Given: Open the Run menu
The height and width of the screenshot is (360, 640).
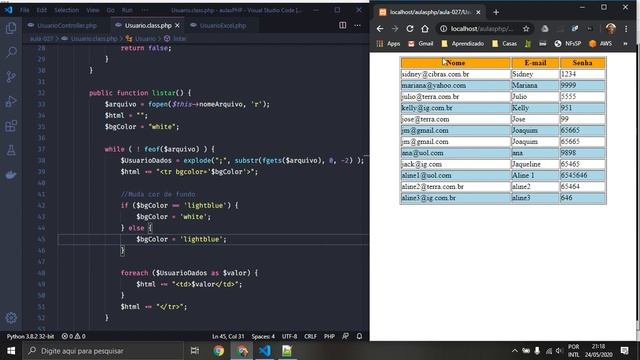Looking at the screenshot, I should [127, 10].
